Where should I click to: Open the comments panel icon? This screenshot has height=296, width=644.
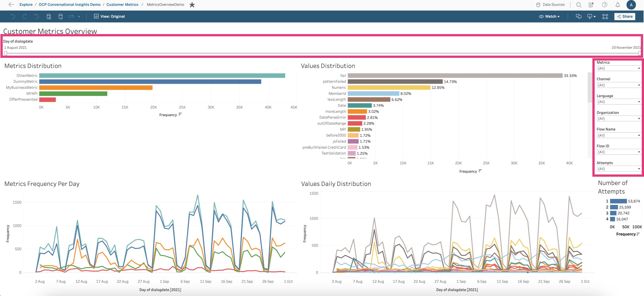pos(578,17)
